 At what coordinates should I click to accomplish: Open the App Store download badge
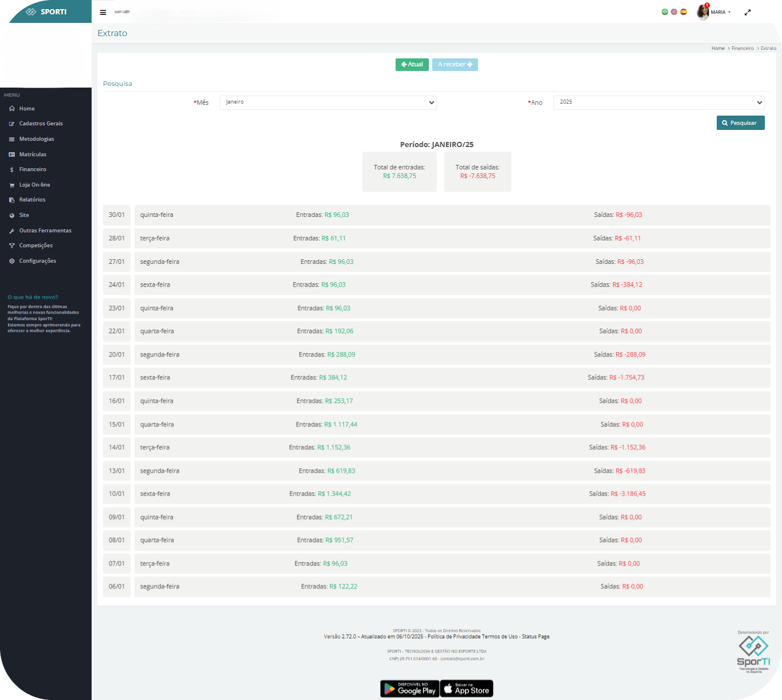467,689
